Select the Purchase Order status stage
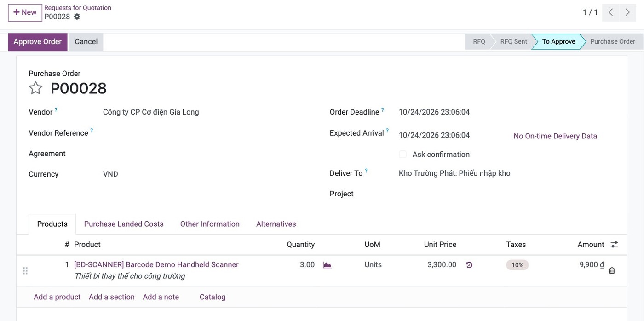The width and height of the screenshot is (644, 321). tap(612, 41)
